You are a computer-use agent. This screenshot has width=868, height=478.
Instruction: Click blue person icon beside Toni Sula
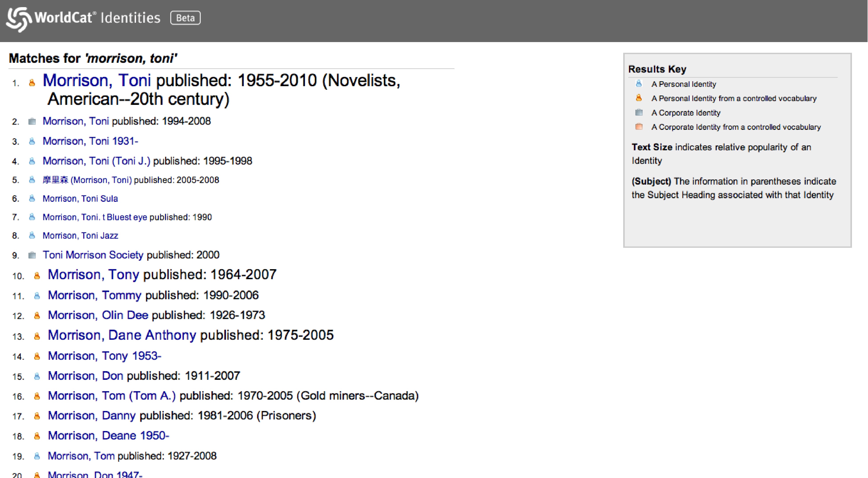(x=32, y=199)
